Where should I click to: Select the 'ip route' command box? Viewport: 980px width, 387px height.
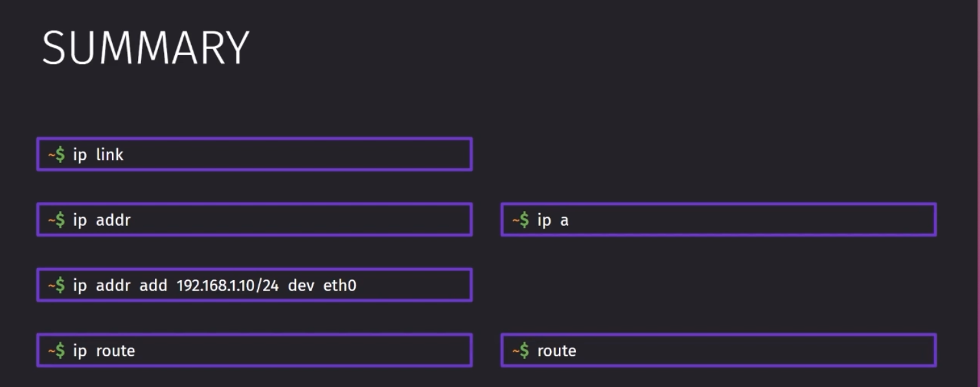tap(255, 350)
